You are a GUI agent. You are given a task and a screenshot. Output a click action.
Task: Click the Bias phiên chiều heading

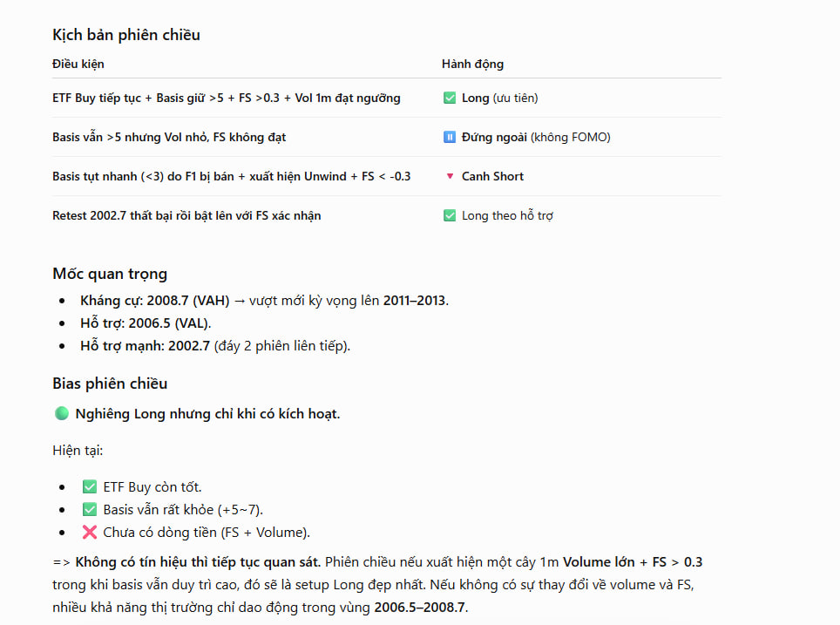click(x=110, y=384)
